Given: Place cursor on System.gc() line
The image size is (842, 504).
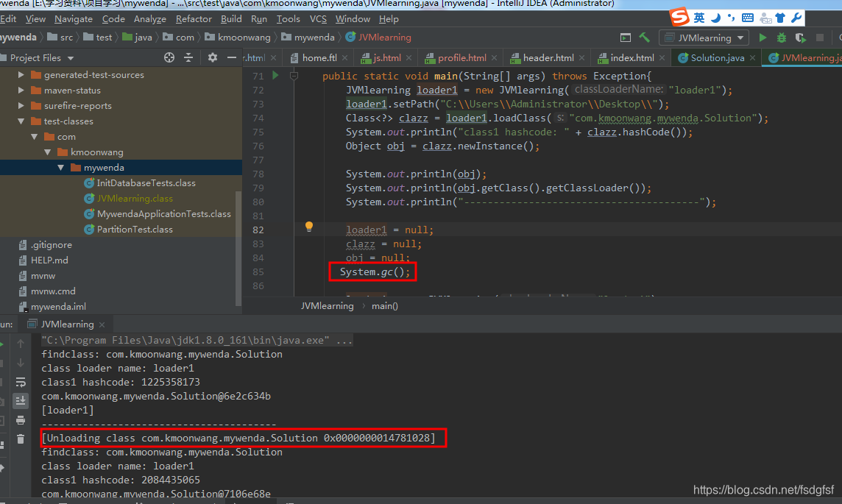Looking at the screenshot, I should (375, 272).
